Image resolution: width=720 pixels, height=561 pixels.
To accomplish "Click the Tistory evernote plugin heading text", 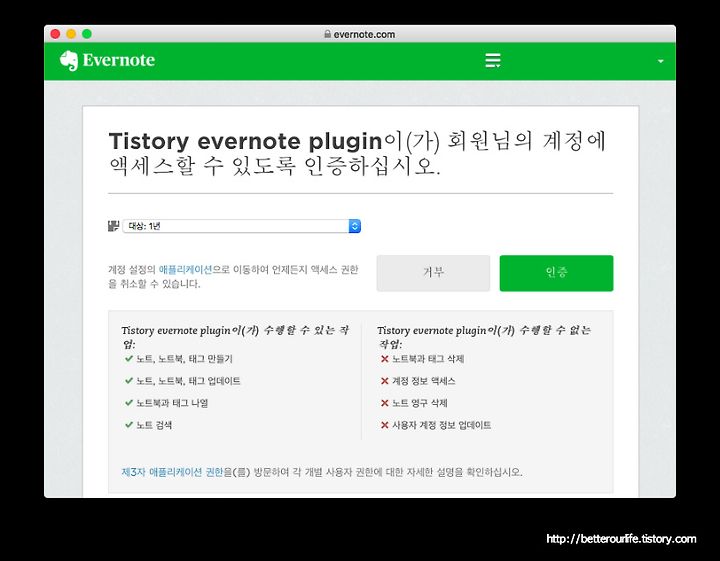I will pyautogui.click(x=357, y=154).
